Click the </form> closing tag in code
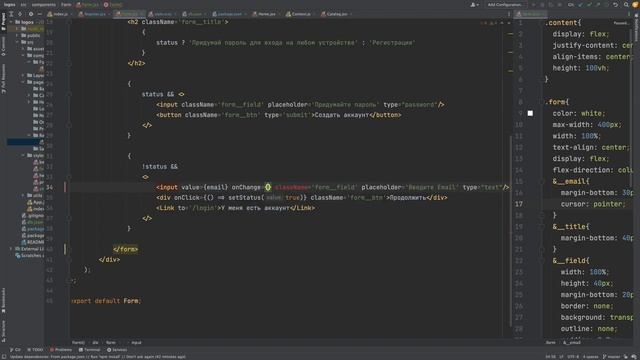This screenshot has width=640, height=360. (125, 249)
